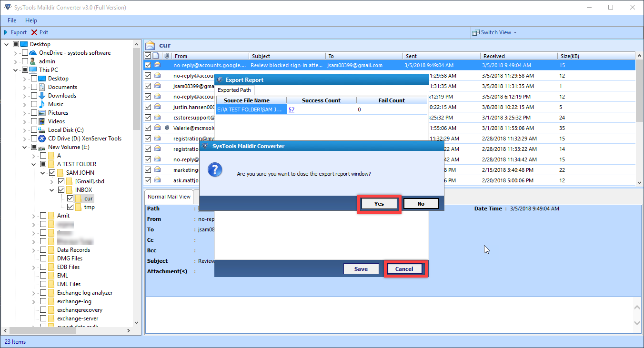Viewport: 644px width, 348px height.
Task: Collapse the New Volume (E:) node
Action: tap(25, 148)
